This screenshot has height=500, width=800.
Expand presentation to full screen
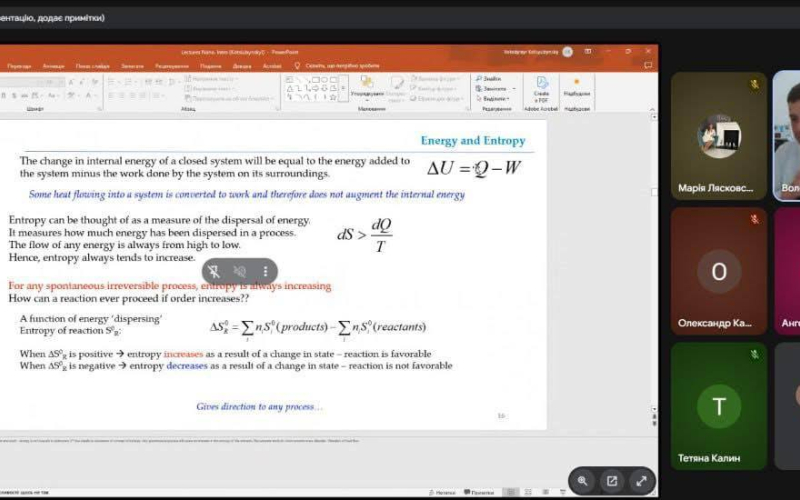pos(641,481)
